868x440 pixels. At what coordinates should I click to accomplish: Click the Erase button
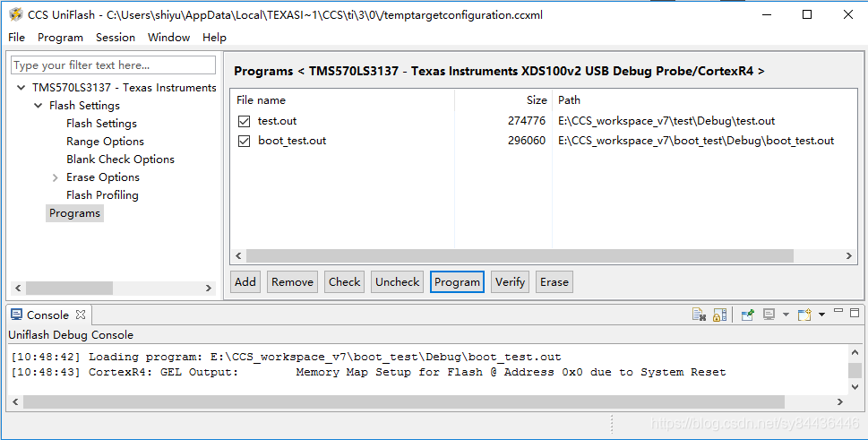pos(554,281)
